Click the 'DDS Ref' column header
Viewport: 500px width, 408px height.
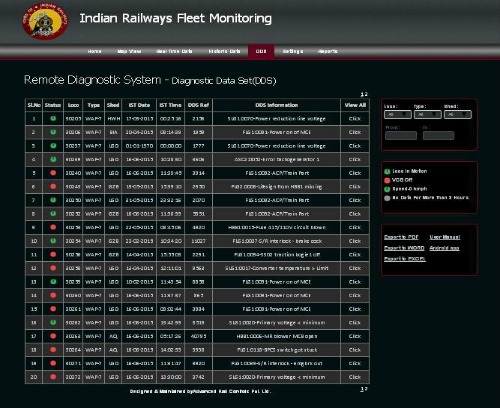[198, 105]
